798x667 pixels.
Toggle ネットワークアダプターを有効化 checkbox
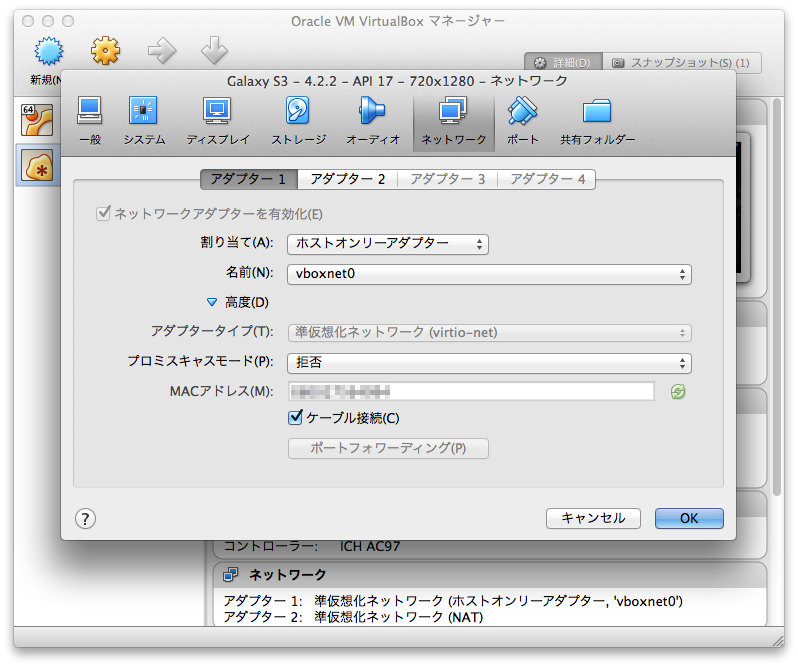point(103,213)
